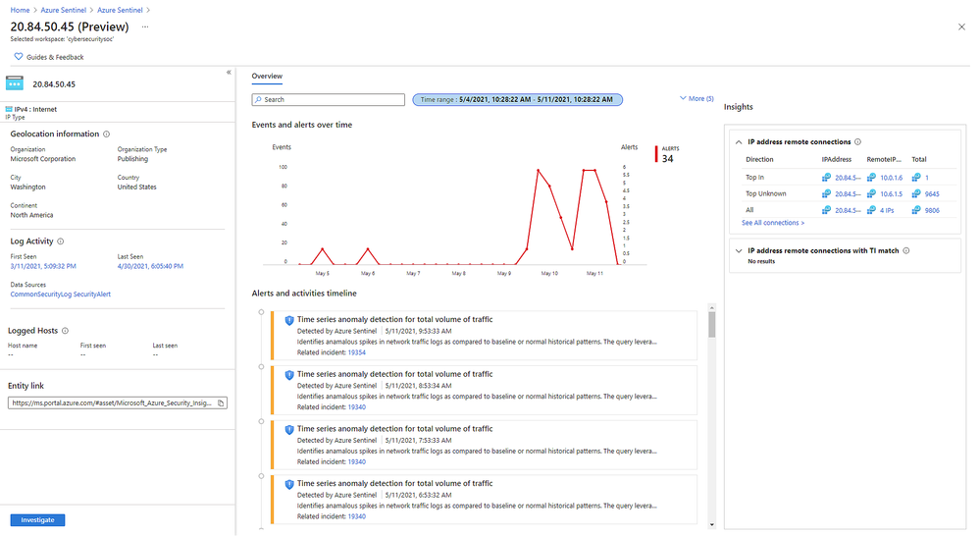Screen dimensions: 980x536
Task: Select the second timeline alert marker
Action: click(261, 367)
